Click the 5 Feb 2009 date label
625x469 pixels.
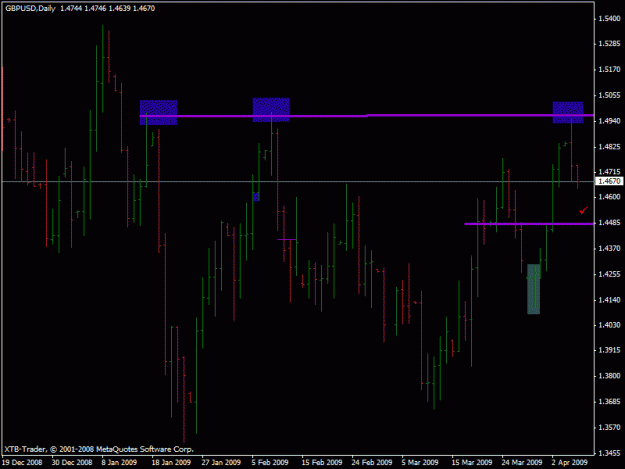click(270, 462)
